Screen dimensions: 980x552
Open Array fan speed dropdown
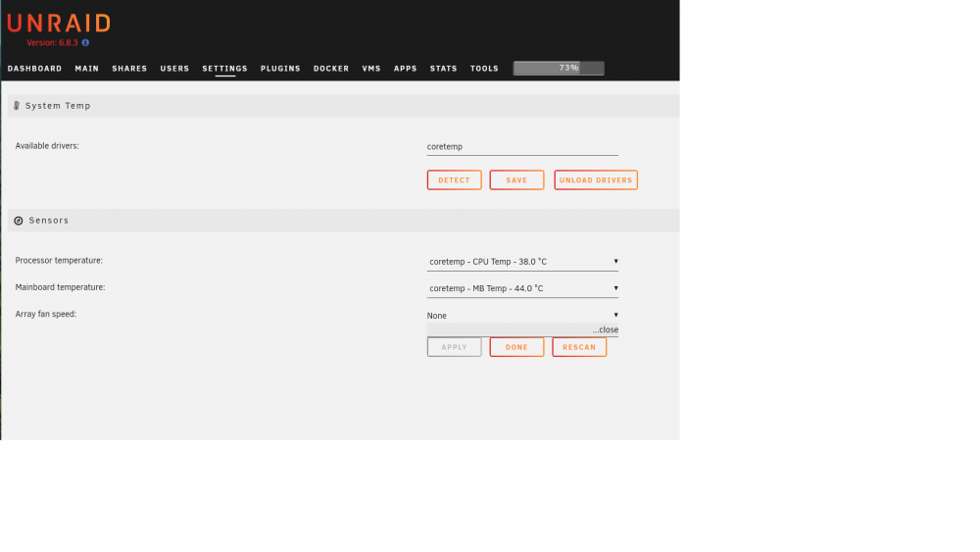tap(522, 315)
